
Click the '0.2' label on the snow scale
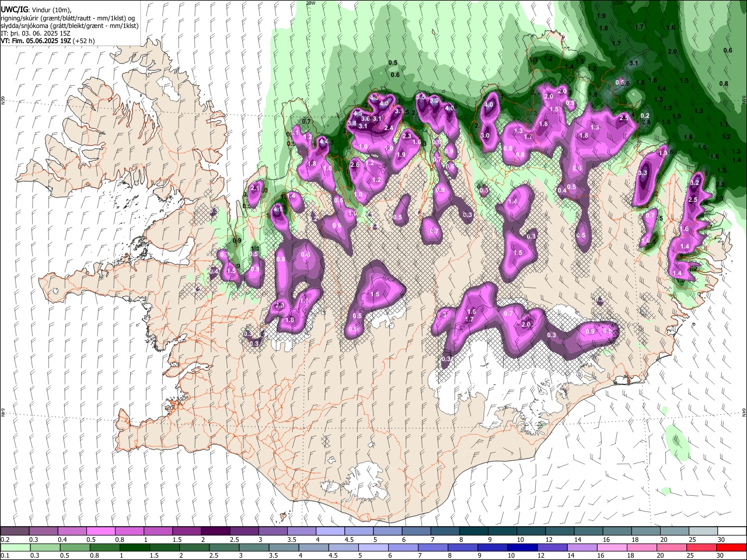(5, 540)
